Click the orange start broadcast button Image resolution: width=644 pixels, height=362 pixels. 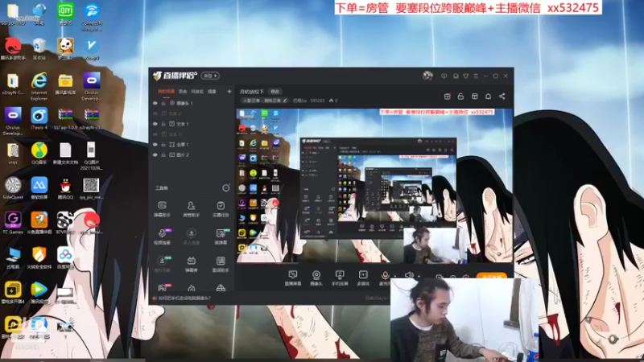[x=491, y=276]
